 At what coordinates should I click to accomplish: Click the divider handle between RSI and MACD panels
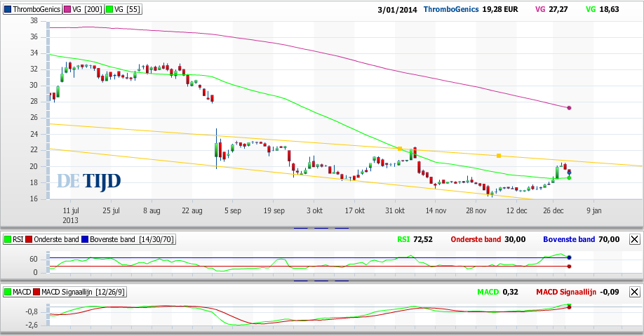(x=321, y=281)
